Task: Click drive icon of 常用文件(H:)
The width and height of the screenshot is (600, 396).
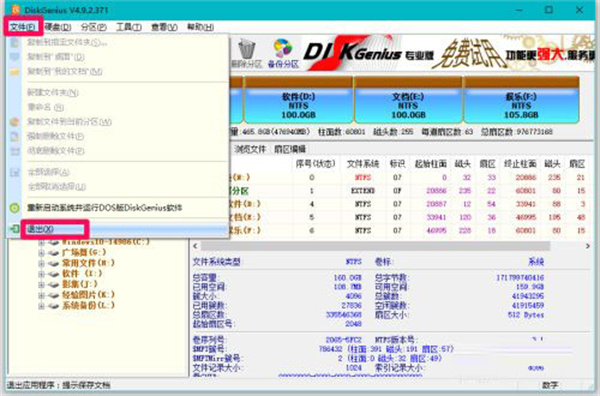Action: pos(54,264)
